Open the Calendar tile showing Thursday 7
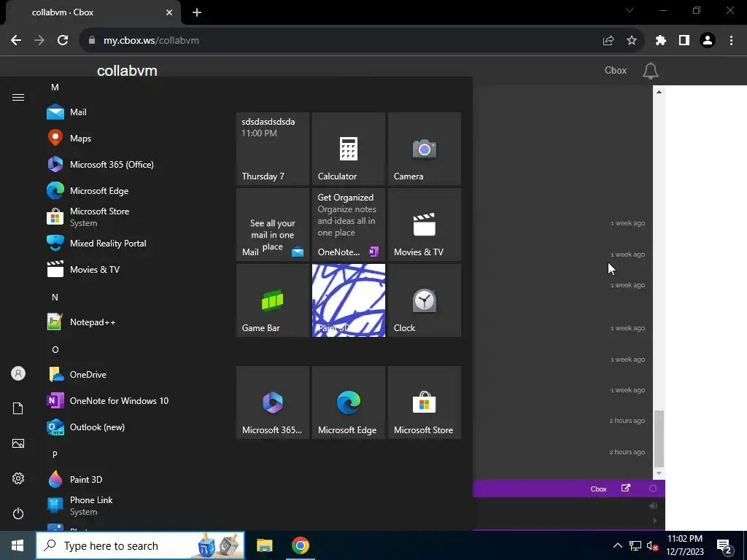Image resolution: width=747 pixels, height=560 pixels. 273,149
